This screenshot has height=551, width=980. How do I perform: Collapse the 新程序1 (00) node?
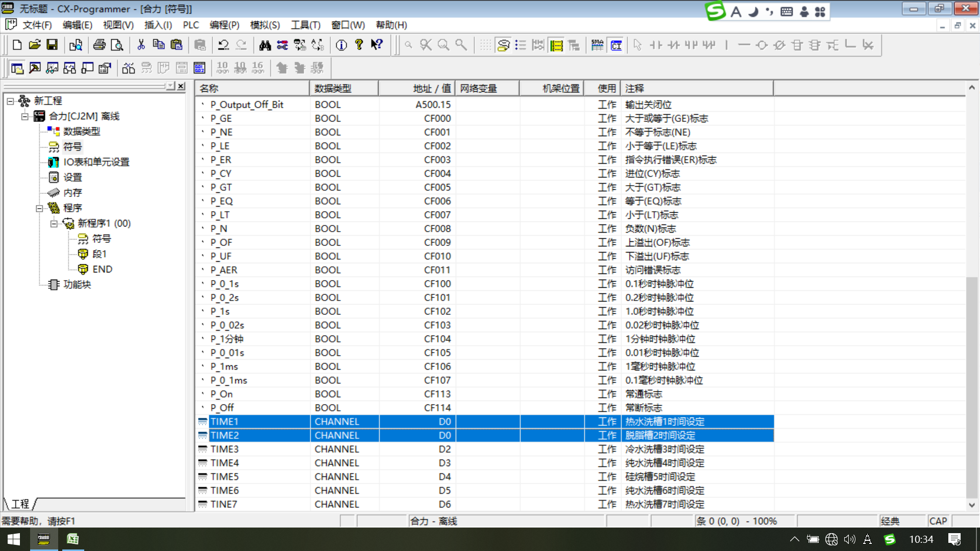pyautogui.click(x=54, y=223)
